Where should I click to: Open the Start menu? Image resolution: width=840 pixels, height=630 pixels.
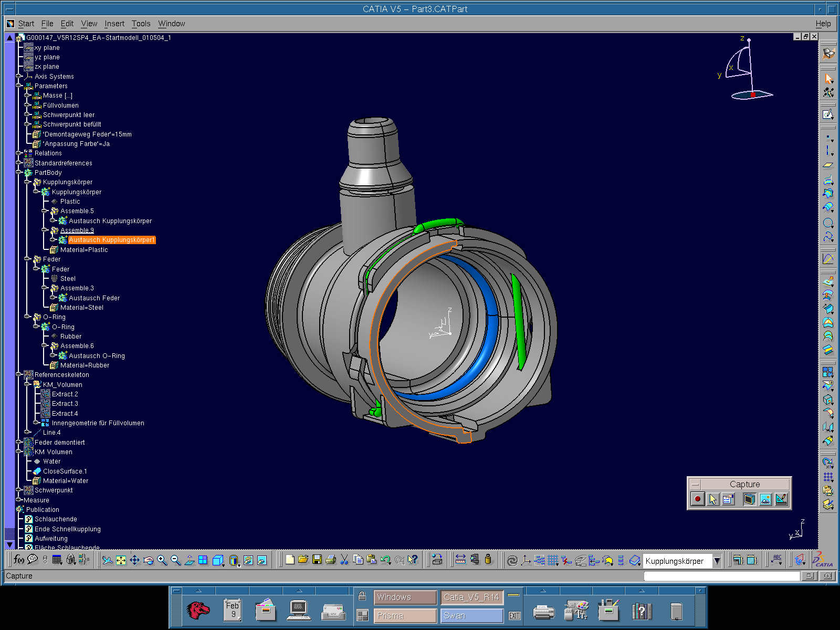[x=26, y=24]
